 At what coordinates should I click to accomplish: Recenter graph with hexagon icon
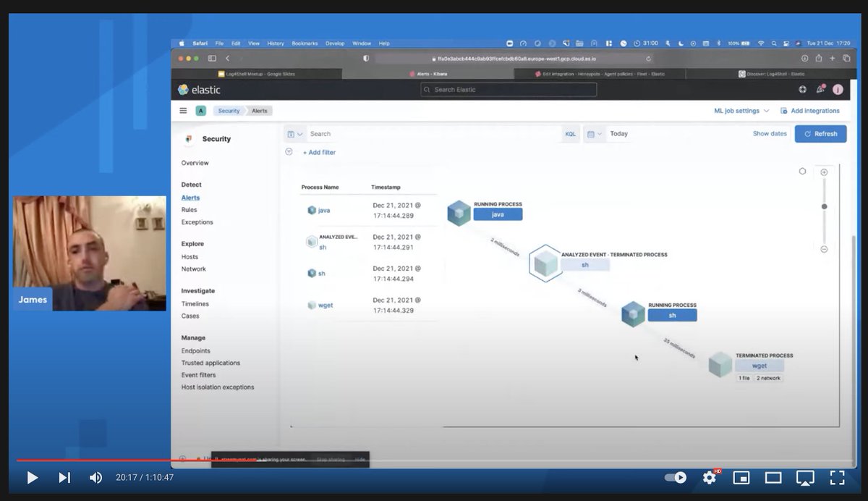coord(802,172)
